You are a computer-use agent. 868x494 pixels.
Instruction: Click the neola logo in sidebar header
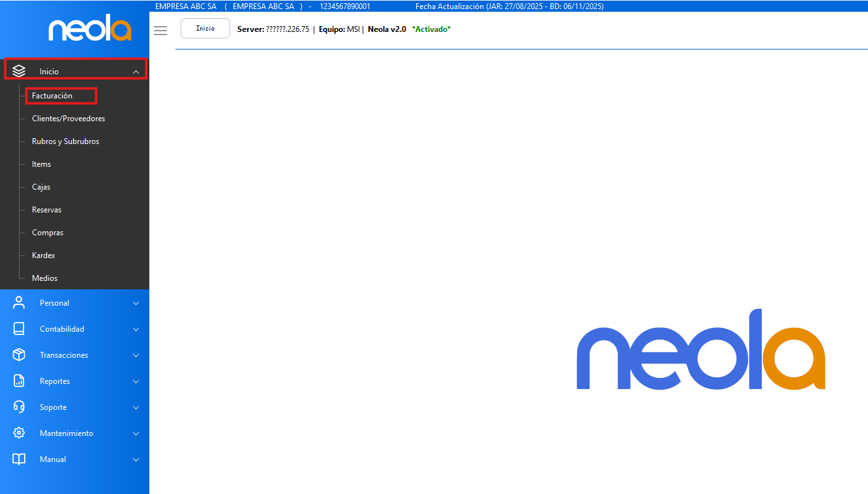click(x=90, y=30)
